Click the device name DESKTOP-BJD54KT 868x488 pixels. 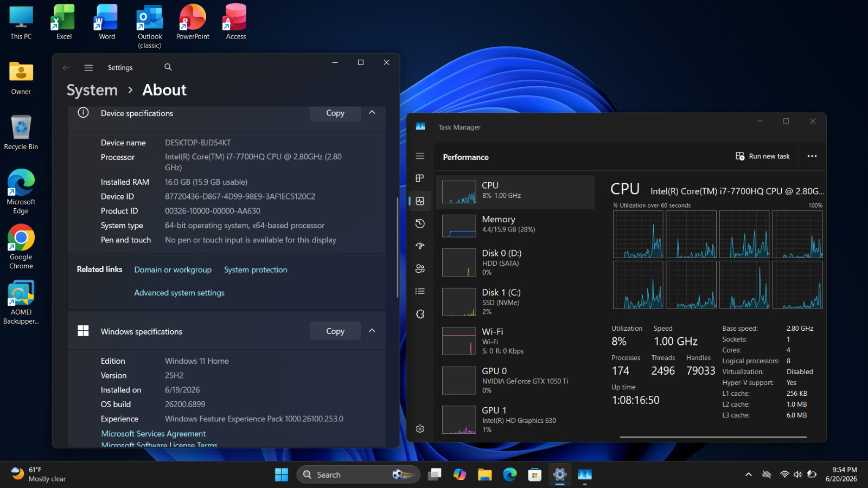click(x=198, y=143)
